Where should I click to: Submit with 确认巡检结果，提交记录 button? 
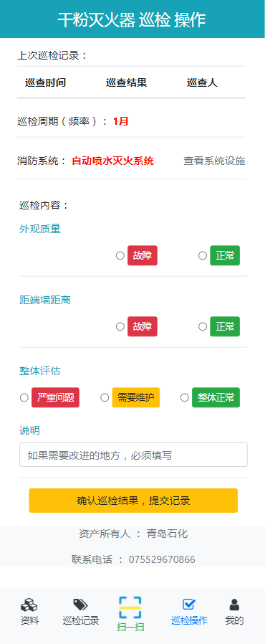click(x=133, y=501)
